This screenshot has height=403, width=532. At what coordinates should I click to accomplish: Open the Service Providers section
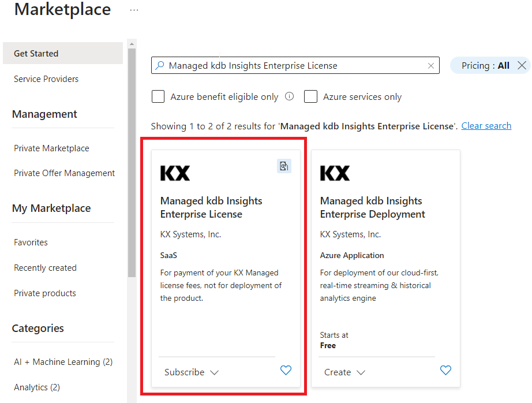pyautogui.click(x=46, y=79)
